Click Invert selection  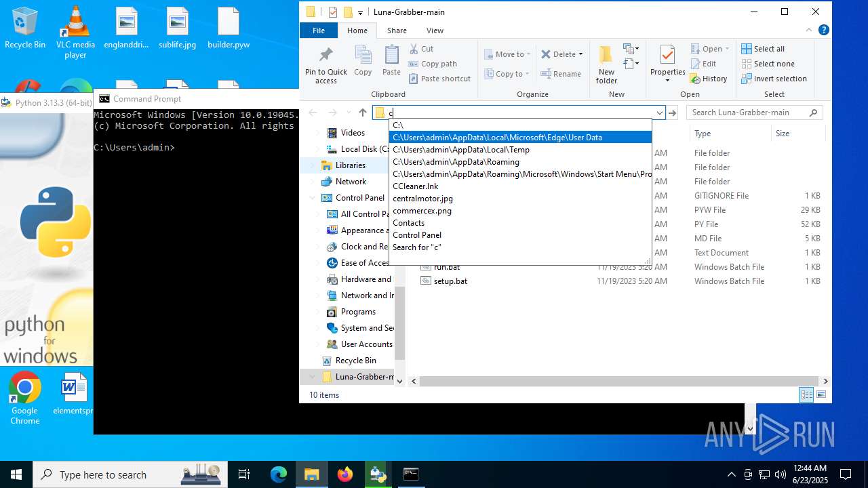774,79
